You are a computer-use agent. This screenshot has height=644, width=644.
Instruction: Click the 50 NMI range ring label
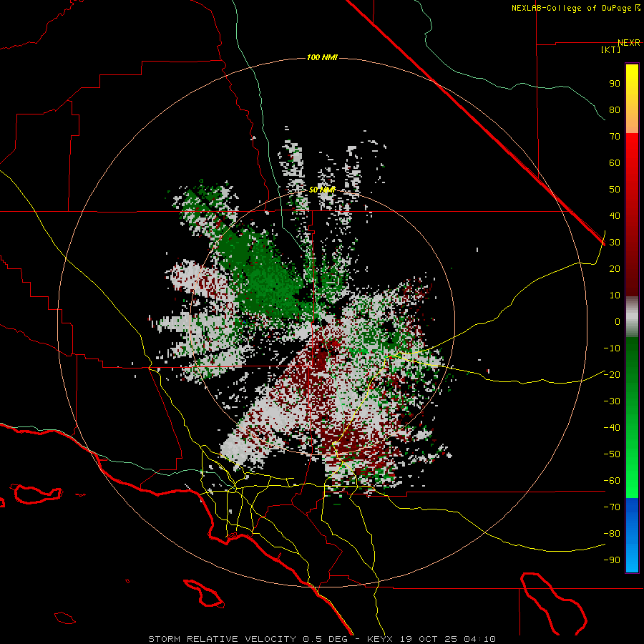[322, 190]
